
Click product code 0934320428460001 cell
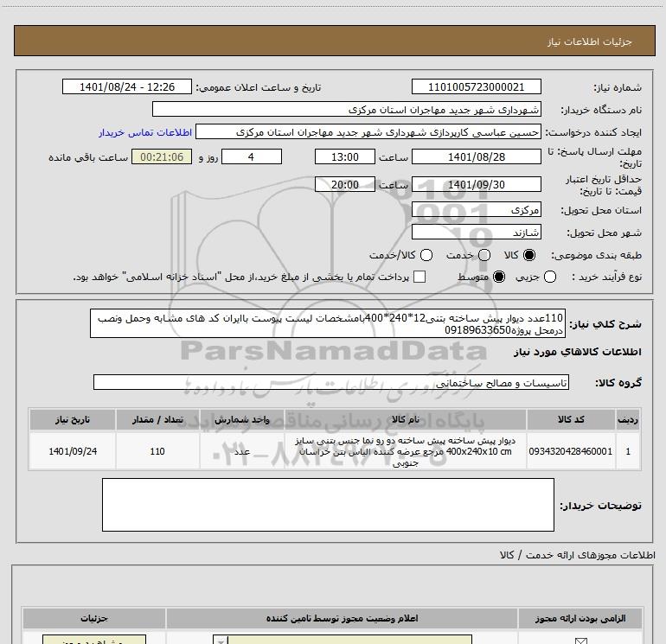point(571,451)
